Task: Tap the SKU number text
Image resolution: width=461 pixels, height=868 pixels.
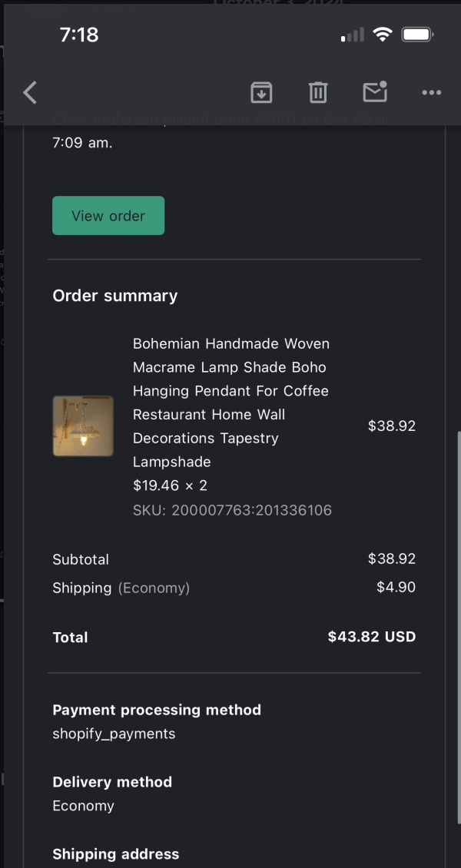Action: pos(232,510)
